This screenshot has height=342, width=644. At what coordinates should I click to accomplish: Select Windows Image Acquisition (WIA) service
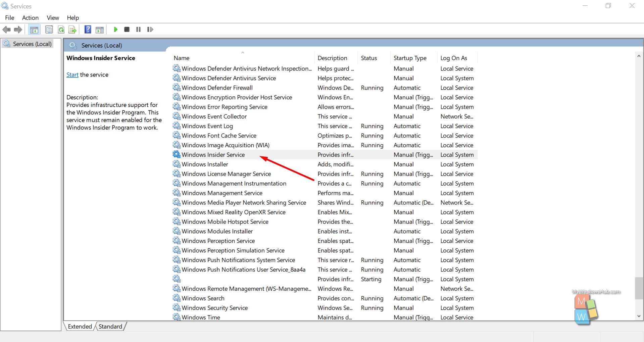(x=325, y=145)
